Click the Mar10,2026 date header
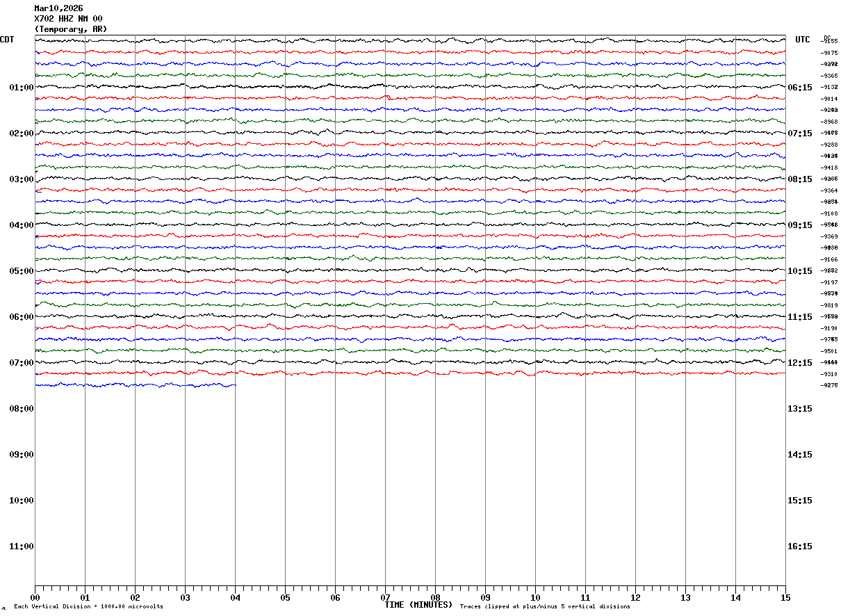The image size is (841, 616). 58,8
